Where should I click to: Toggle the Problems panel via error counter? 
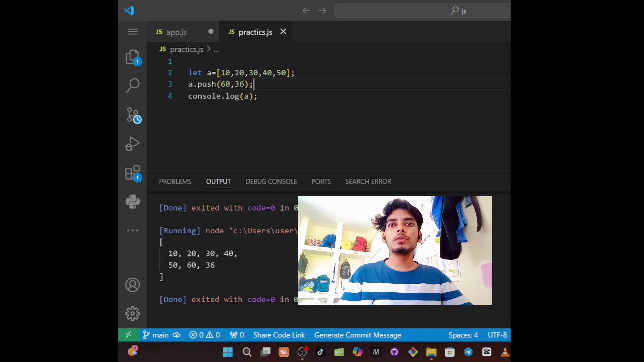point(204,335)
